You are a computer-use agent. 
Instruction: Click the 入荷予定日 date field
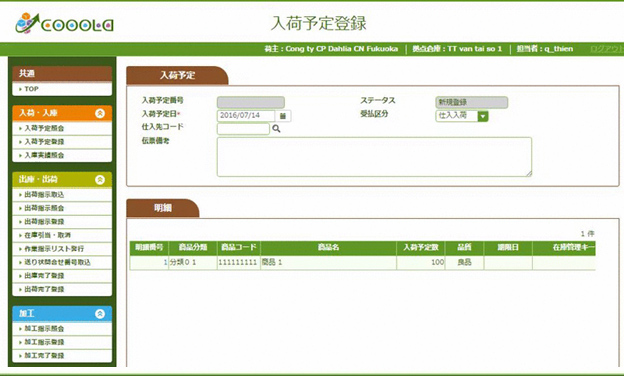[246, 116]
